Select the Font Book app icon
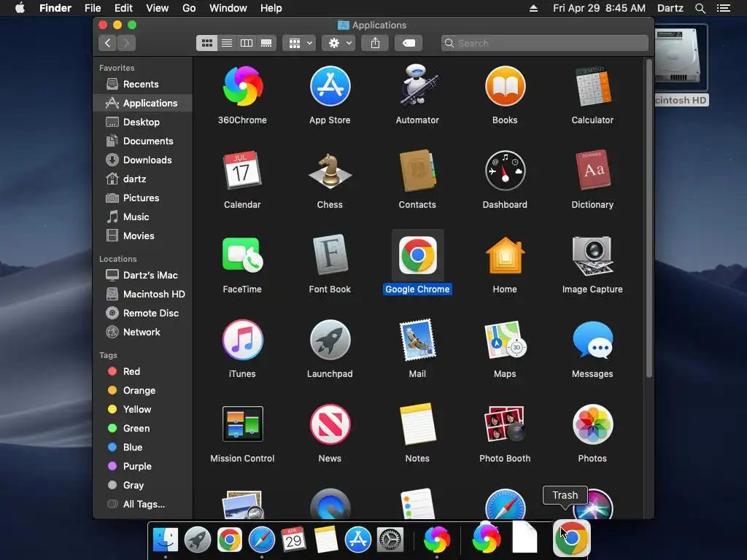The width and height of the screenshot is (747, 560). (330, 255)
